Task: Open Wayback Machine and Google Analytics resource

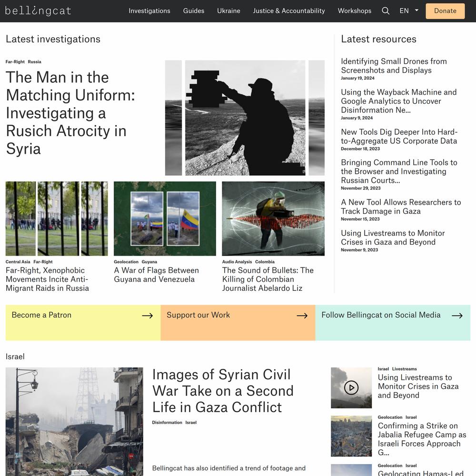Action: click(398, 101)
